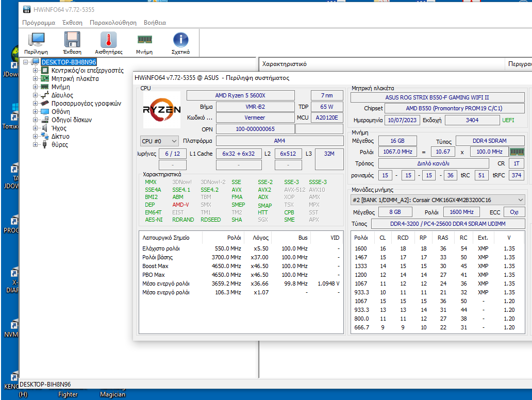
Task: Click the Χαρακτηριστικό column header
Action: click(x=383, y=64)
